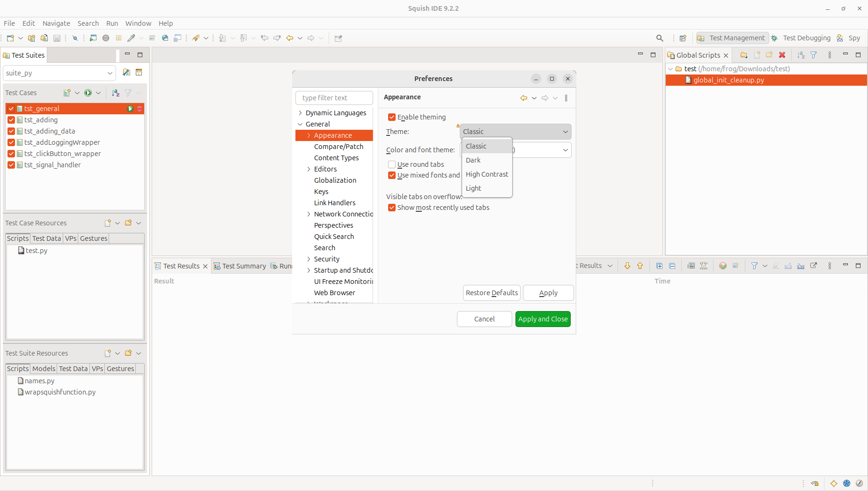Click the Collapse All icon in Test Results toolbar

pyautogui.click(x=672, y=266)
